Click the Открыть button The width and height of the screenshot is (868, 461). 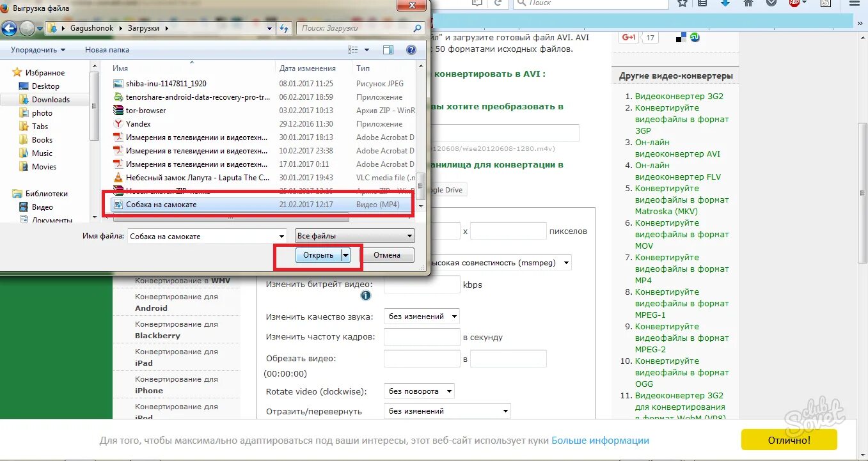point(318,255)
